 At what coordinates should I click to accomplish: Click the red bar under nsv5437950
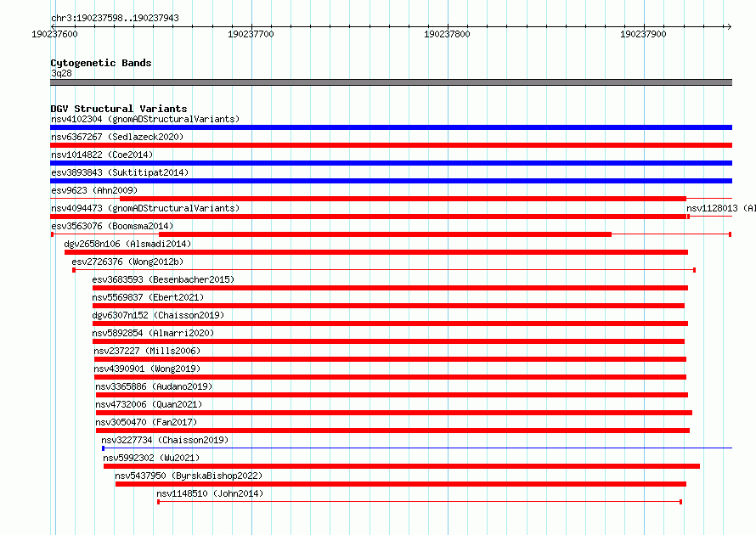[x=401, y=484]
